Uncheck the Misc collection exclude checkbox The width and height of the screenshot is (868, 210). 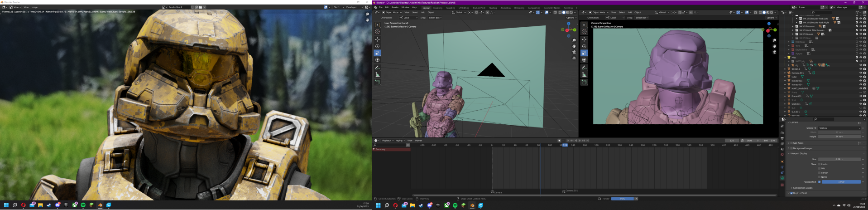(x=857, y=57)
